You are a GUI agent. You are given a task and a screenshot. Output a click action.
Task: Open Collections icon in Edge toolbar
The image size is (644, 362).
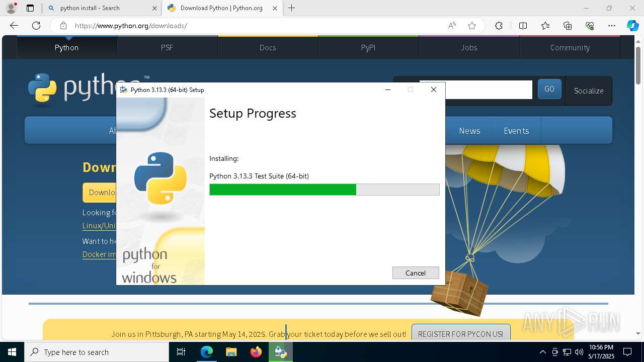[568, 26]
